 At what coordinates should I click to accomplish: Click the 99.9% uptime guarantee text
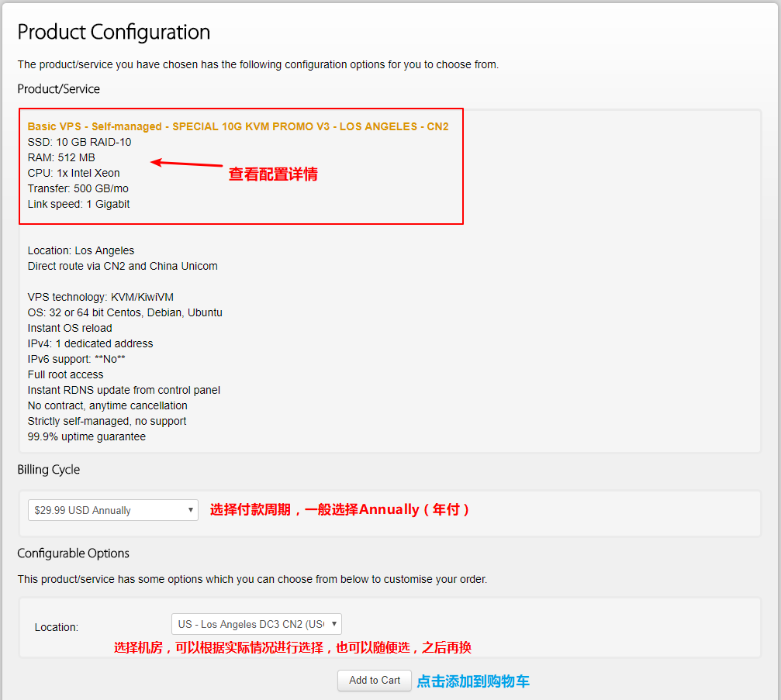[88, 436]
